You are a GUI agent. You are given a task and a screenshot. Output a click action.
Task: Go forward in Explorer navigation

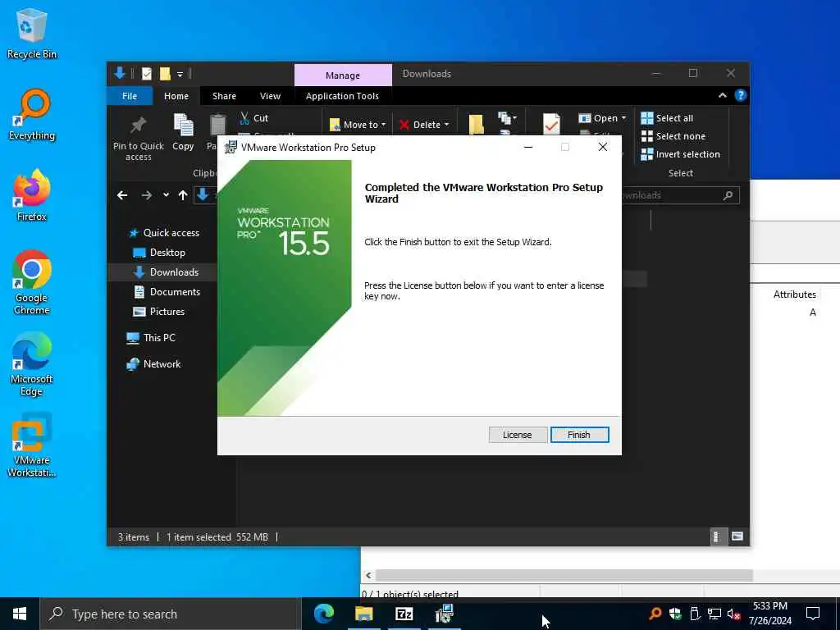click(x=146, y=195)
